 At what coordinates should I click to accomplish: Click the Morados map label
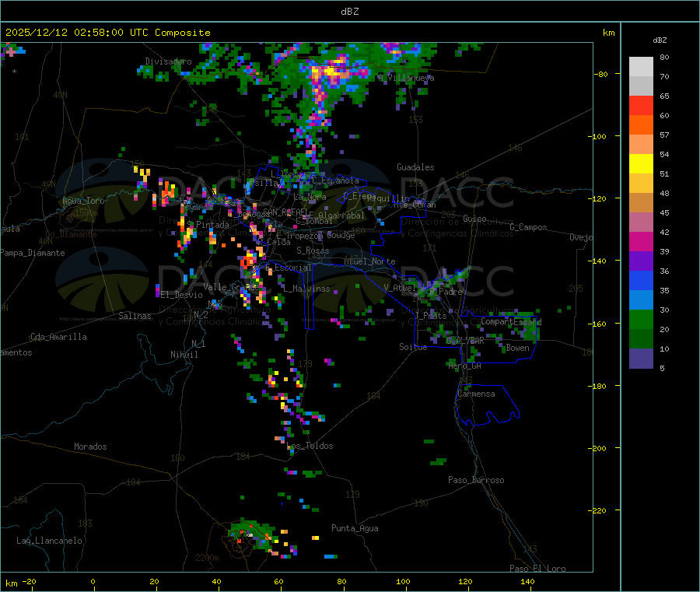(x=91, y=447)
